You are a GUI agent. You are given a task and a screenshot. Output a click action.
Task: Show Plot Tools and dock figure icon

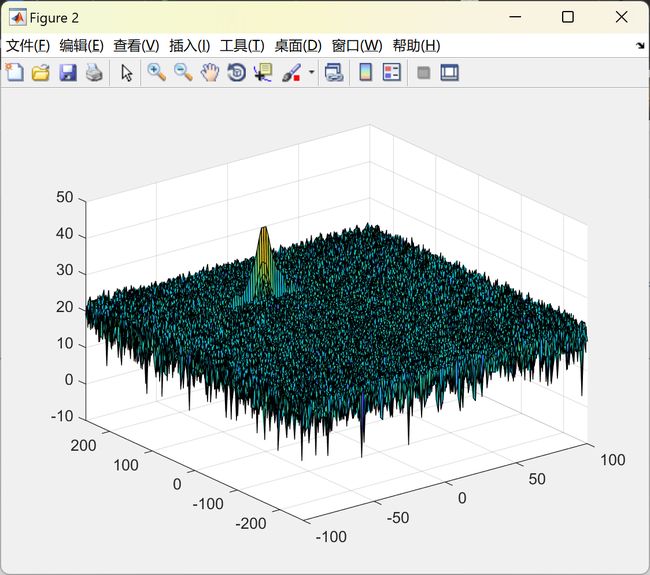pyautogui.click(x=449, y=73)
